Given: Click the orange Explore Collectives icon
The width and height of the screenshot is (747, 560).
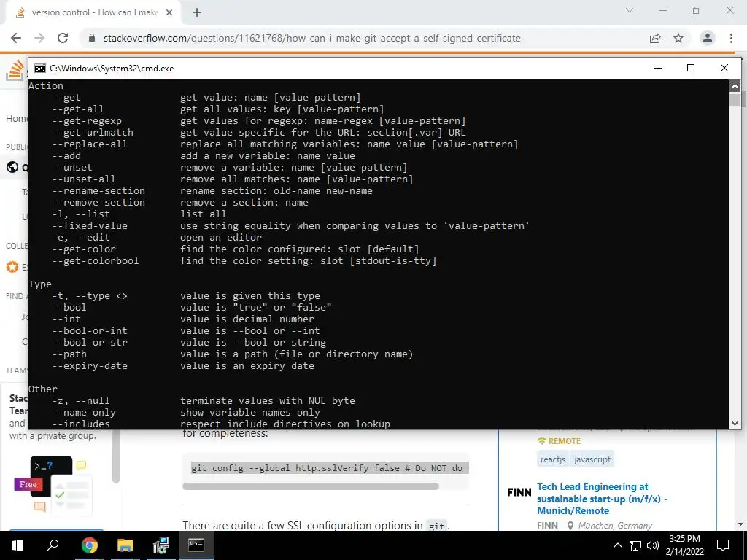Looking at the screenshot, I should point(12,267).
